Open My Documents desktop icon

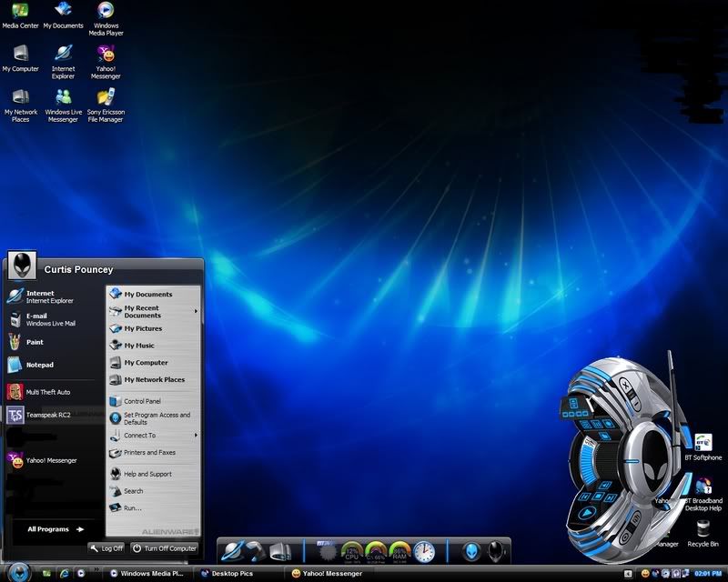coord(63,15)
